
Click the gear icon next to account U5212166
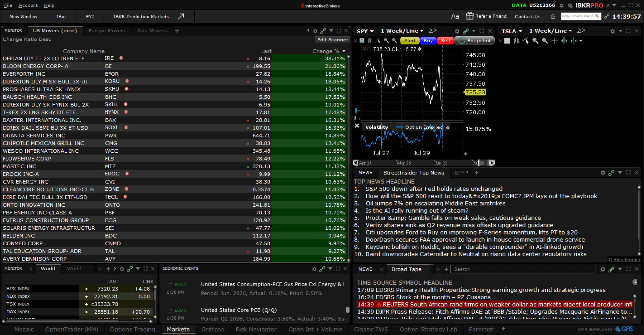562,5
